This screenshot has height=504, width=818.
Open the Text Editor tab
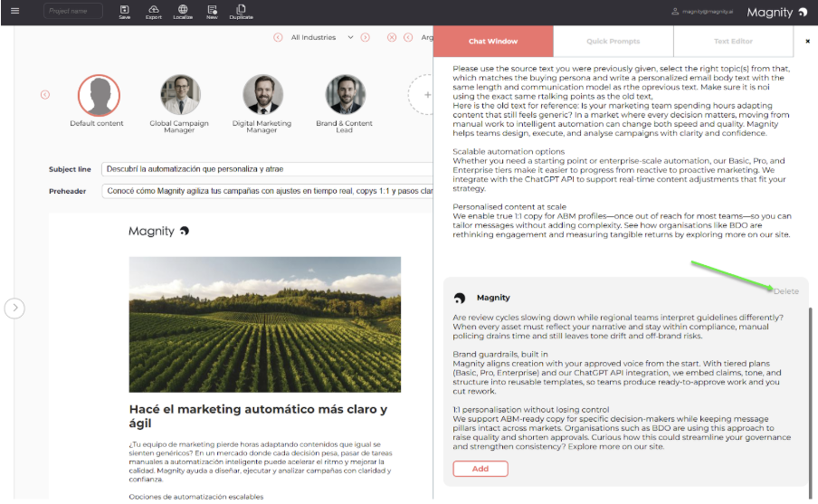(733, 42)
